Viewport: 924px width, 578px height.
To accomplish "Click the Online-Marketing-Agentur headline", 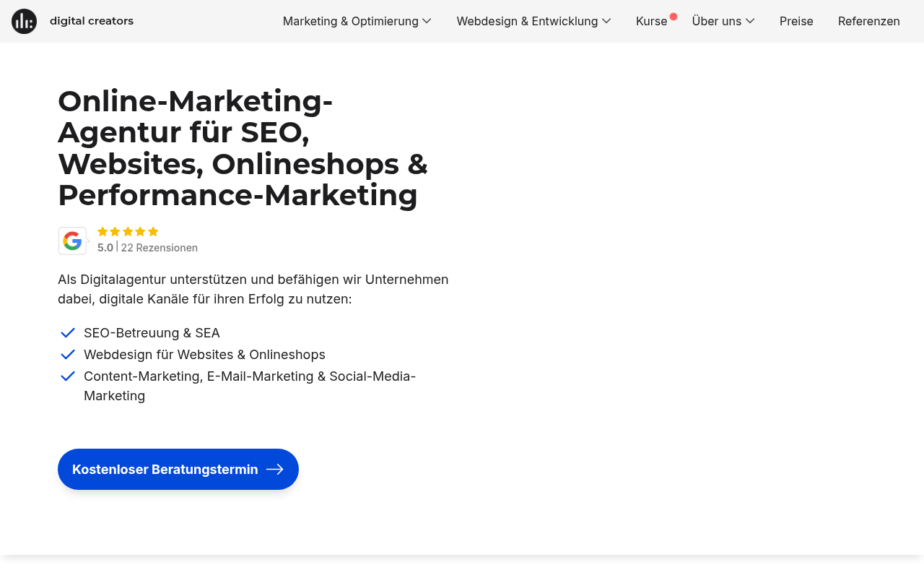I will (243, 148).
